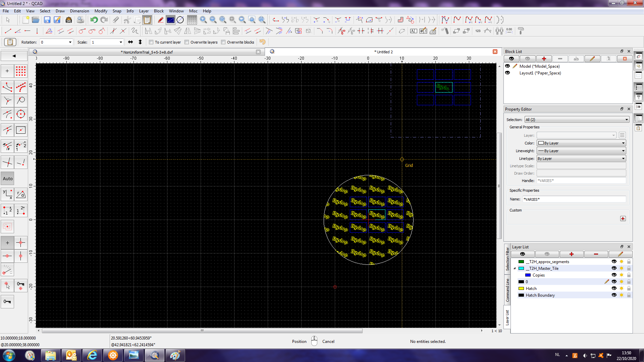Collapse the _T2H_Master_Tile layer tree
Image resolution: width=644 pixels, height=362 pixels.
point(515,268)
